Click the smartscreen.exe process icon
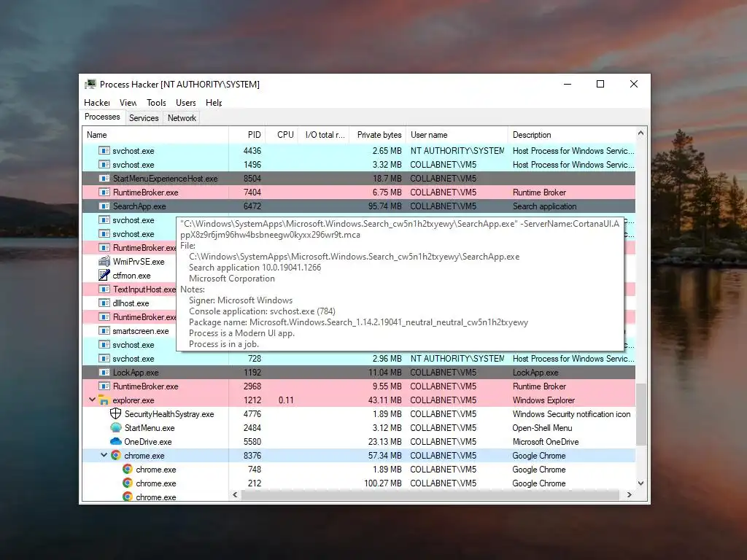The height and width of the screenshot is (560, 747). pyautogui.click(x=104, y=330)
